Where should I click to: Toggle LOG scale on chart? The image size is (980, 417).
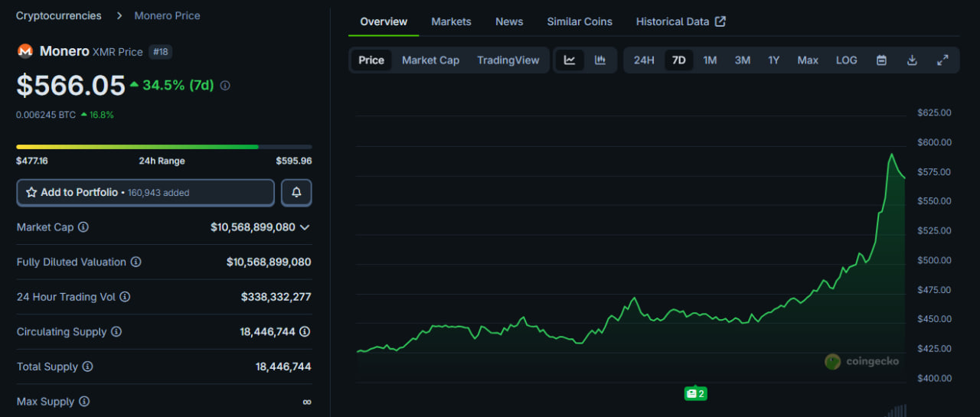click(846, 60)
